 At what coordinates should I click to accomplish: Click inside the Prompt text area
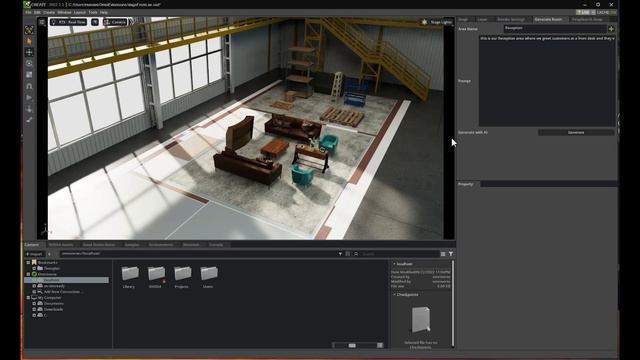tap(547, 81)
